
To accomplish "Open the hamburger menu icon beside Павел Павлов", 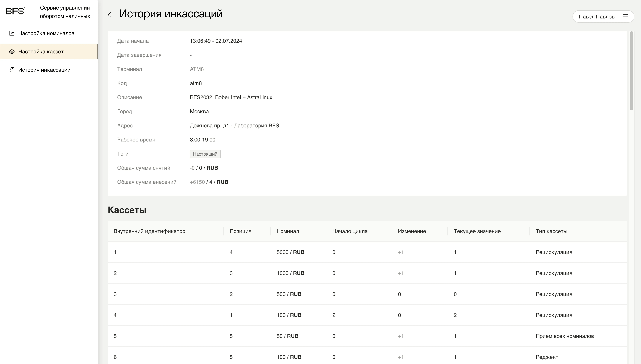I will (x=625, y=16).
